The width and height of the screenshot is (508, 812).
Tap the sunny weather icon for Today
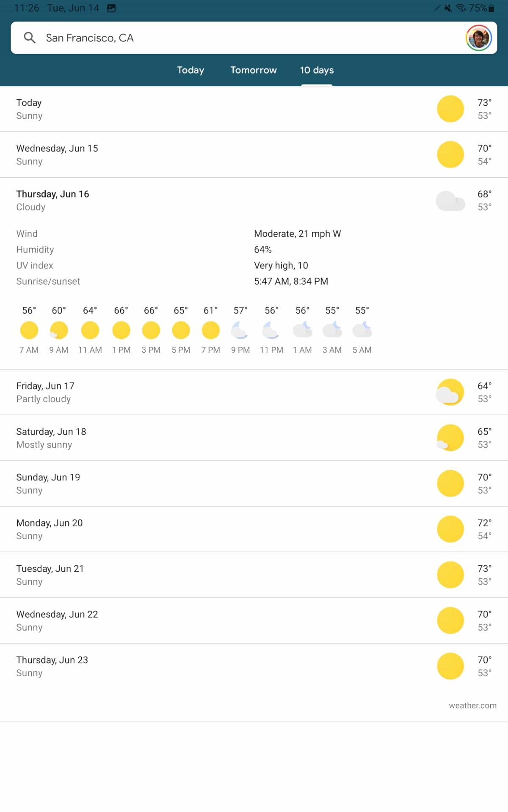[x=450, y=108]
